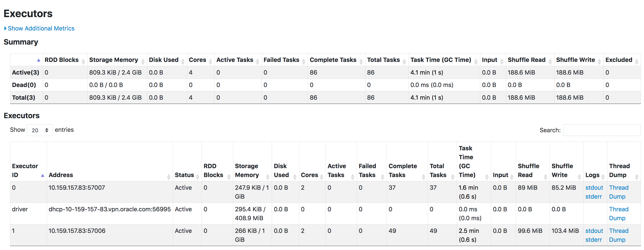Click Complete Tasks value 49

pyautogui.click(x=392, y=231)
